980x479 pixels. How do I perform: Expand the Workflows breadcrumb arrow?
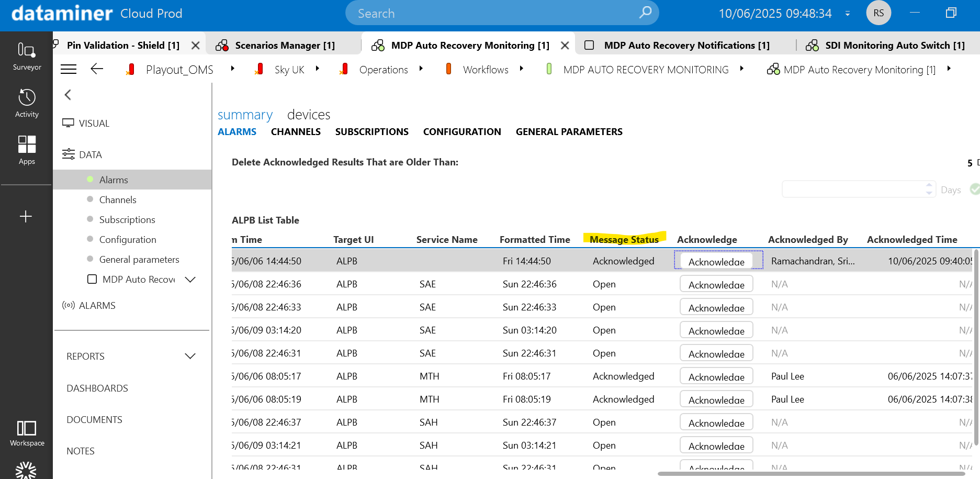(521, 69)
